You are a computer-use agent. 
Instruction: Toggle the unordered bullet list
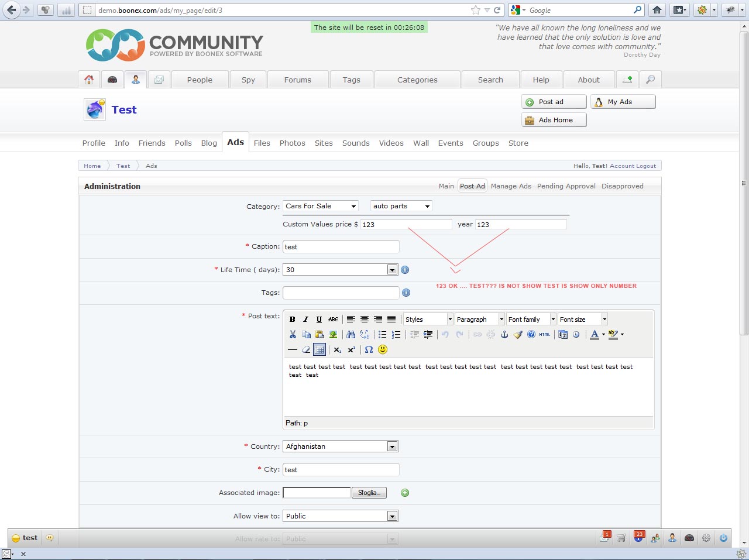pos(382,335)
